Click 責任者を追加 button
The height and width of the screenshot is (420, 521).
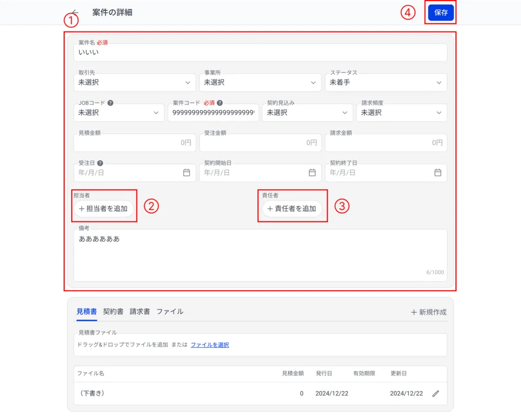292,209
